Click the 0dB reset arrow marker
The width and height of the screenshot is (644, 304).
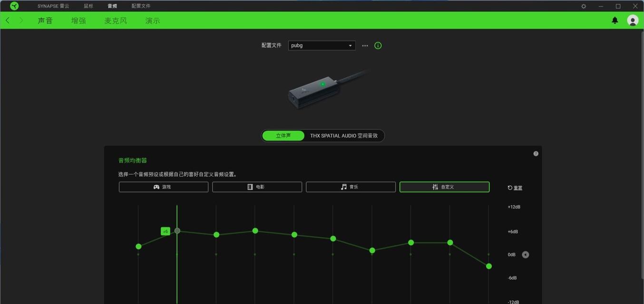pos(526,255)
